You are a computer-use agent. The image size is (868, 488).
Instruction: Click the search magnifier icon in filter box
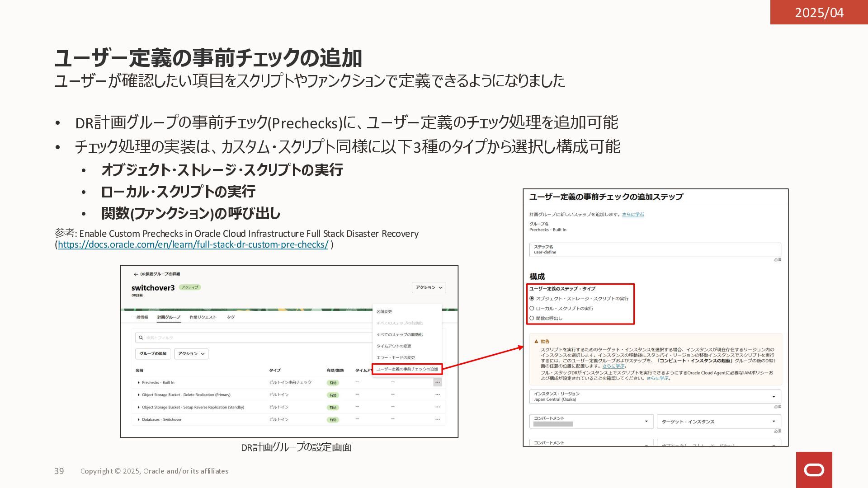coord(141,338)
